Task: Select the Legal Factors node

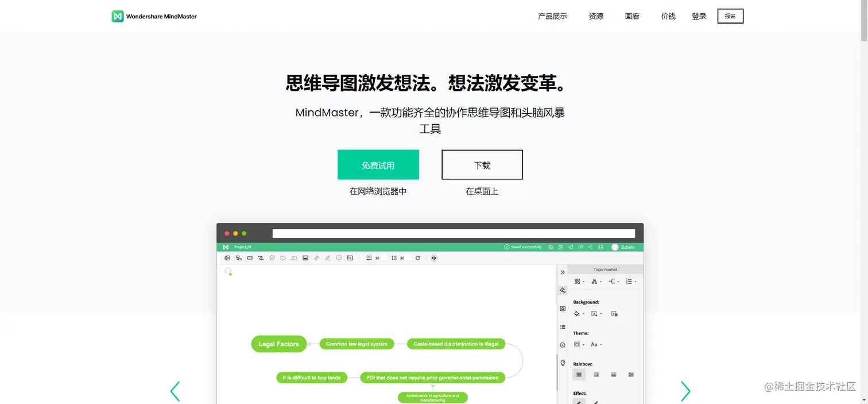Action: tap(279, 344)
